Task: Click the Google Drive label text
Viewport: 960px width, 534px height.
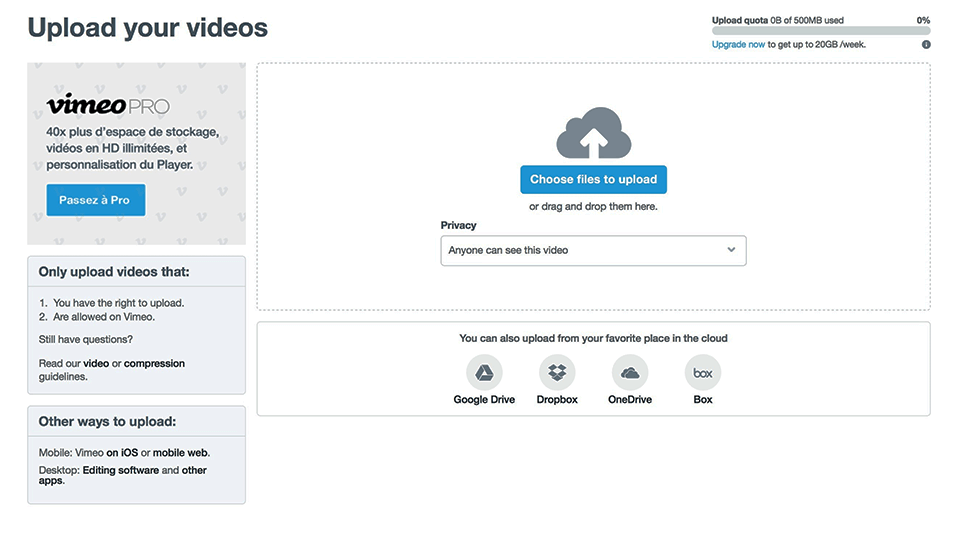Action: (x=484, y=399)
